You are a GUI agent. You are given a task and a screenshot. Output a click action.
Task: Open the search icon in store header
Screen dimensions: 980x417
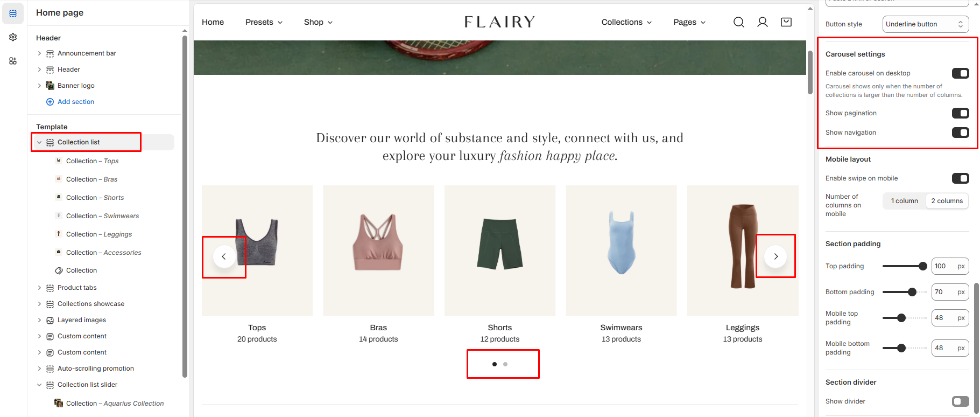[739, 22]
